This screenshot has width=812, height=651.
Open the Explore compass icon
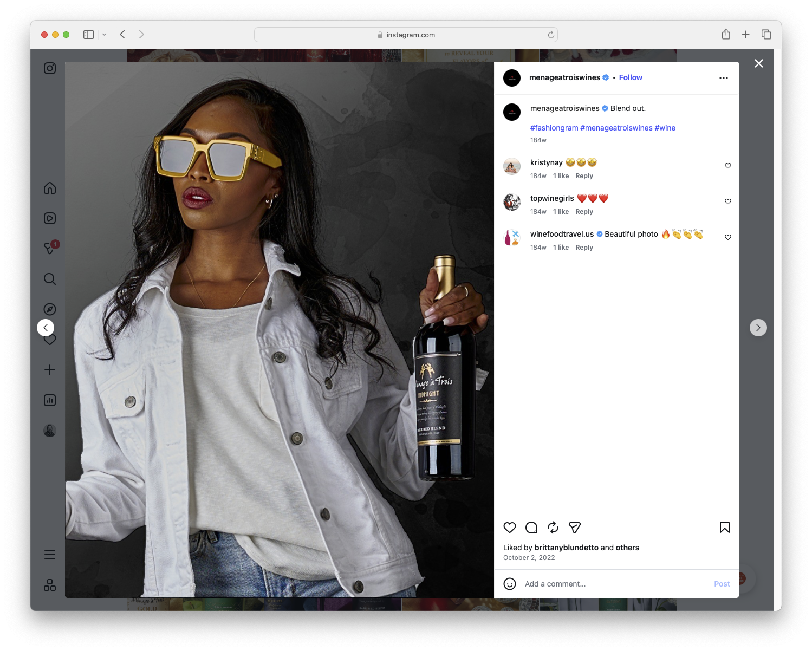click(x=50, y=309)
